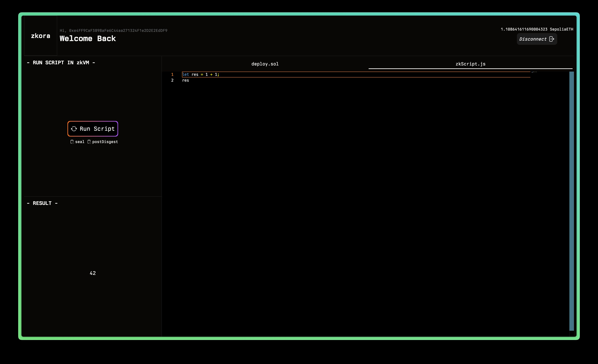Click the wallet address greeting text
This screenshot has width=598, height=364.
pos(114,31)
